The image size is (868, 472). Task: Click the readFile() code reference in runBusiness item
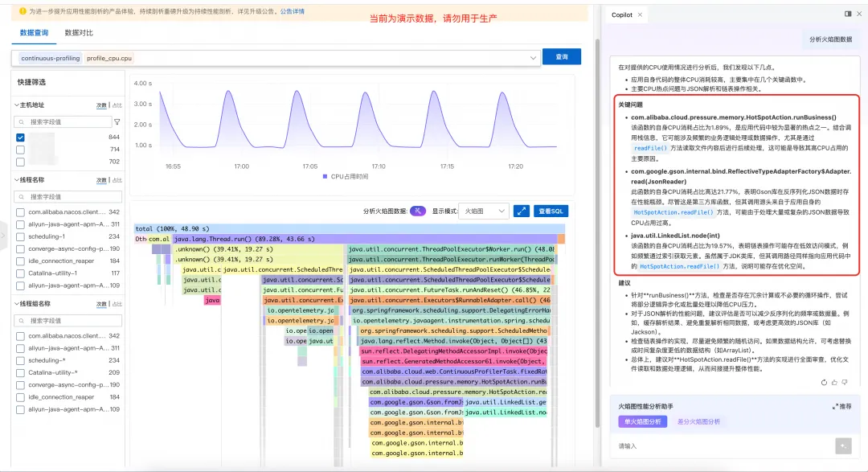[x=650, y=149]
